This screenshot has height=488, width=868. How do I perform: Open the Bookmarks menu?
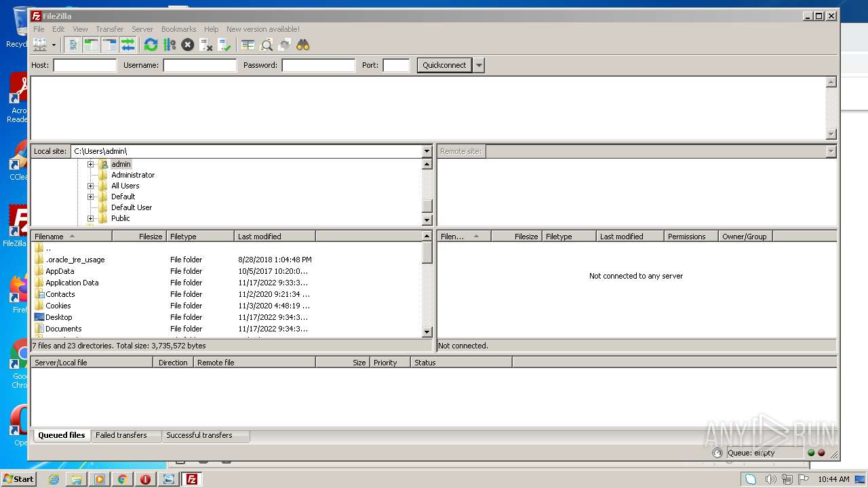pyautogui.click(x=178, y=29)
